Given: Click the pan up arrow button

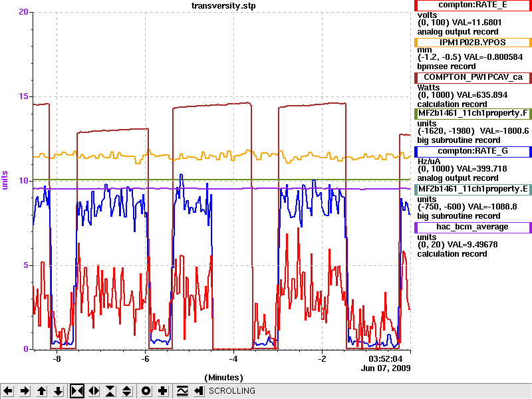Looking at the screenshot, I should tap(41, 391).
